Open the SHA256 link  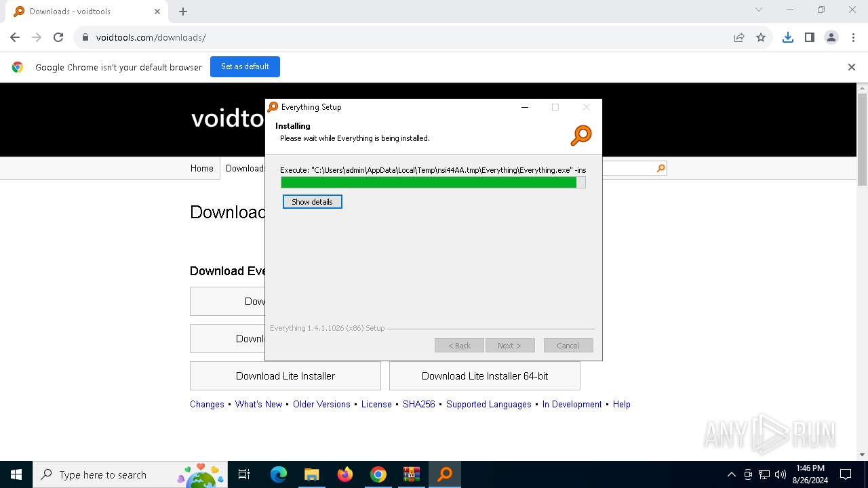point(419,404)
